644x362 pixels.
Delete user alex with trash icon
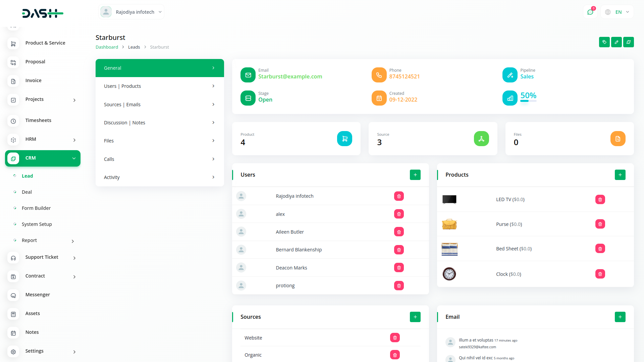[399, 214]
